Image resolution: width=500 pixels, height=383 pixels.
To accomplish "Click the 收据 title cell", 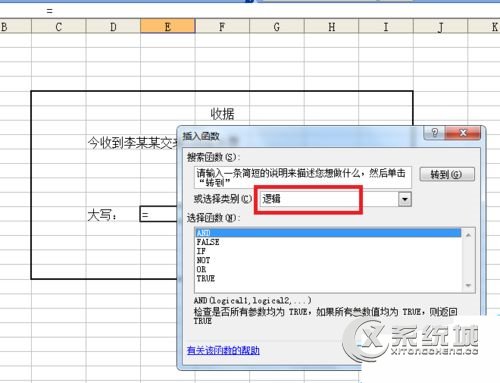I will [x=222, y=114].
